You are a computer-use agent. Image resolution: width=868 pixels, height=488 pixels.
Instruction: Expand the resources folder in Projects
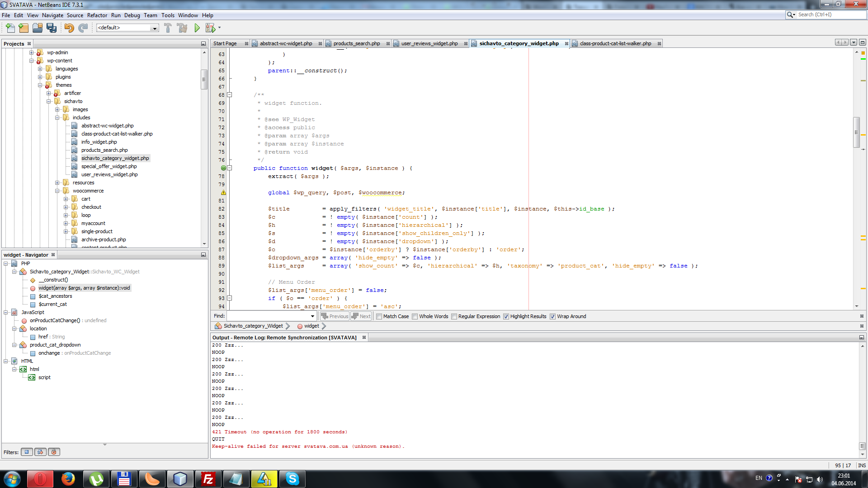click(x=57, y=183)
